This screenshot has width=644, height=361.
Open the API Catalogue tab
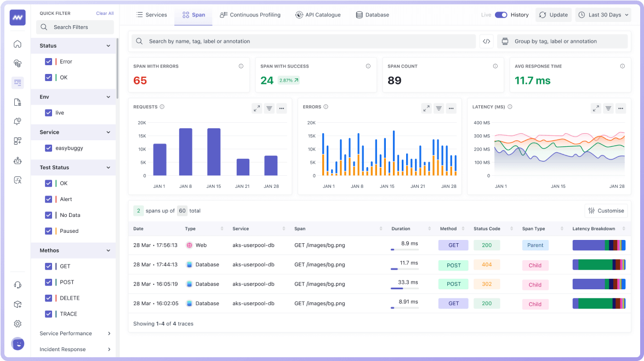tap(318, 15)
